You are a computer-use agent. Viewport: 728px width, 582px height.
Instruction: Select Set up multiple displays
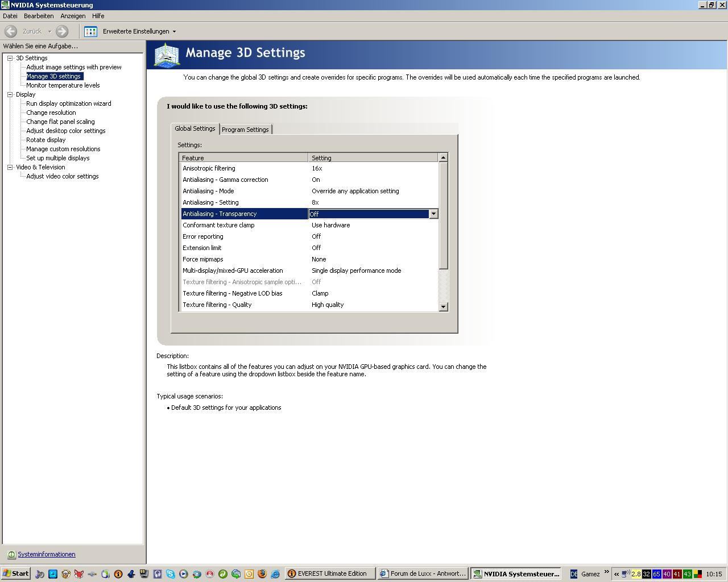pyautogui.click(x=58, y=158)
